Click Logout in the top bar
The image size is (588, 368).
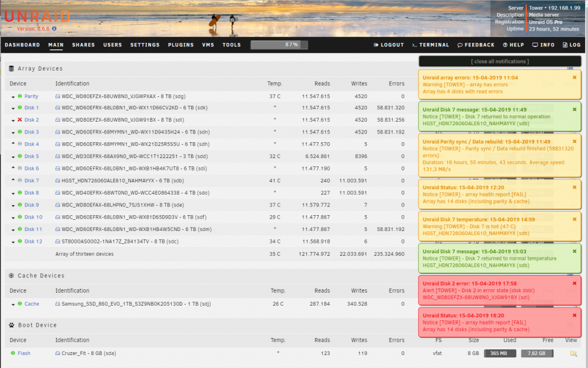point(389,45)
